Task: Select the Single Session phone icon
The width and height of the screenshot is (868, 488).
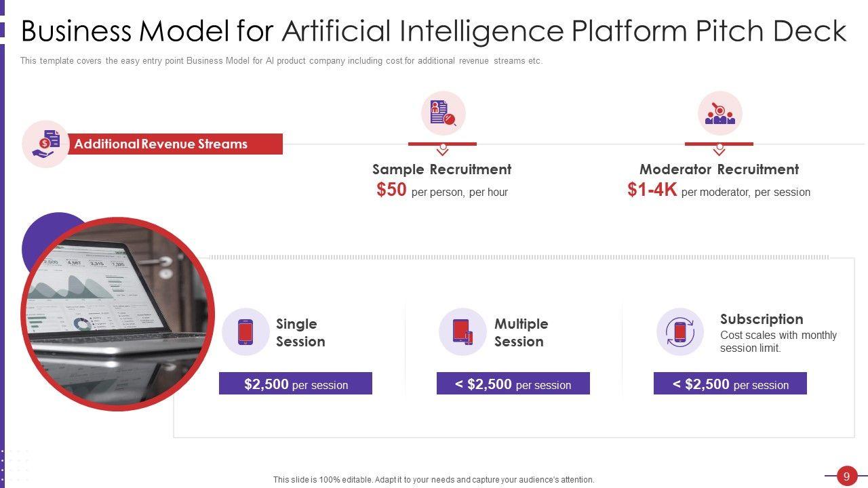Action: pos(245,331)
